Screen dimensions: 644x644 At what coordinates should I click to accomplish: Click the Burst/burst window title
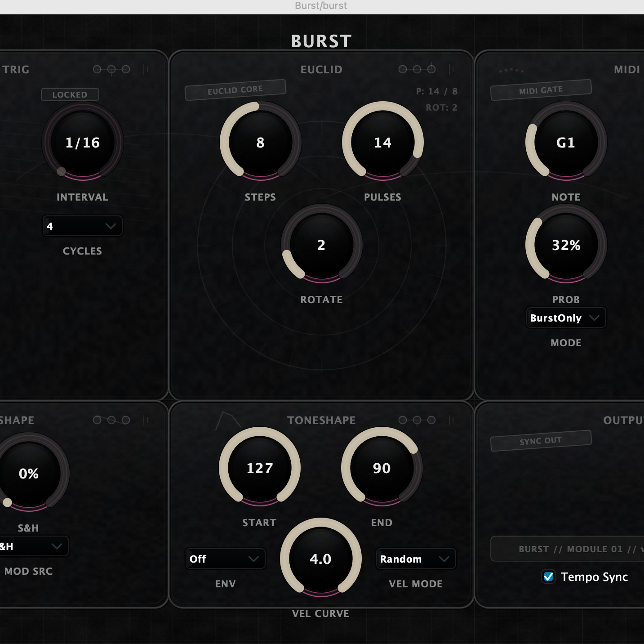pyautogui.click(x=320, y=5)
